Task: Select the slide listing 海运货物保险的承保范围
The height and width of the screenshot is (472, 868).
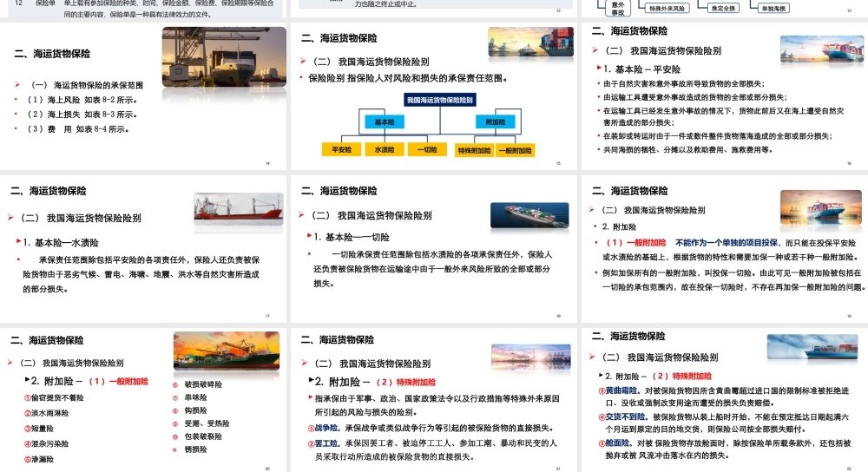Action: click(x=143, y=96)
